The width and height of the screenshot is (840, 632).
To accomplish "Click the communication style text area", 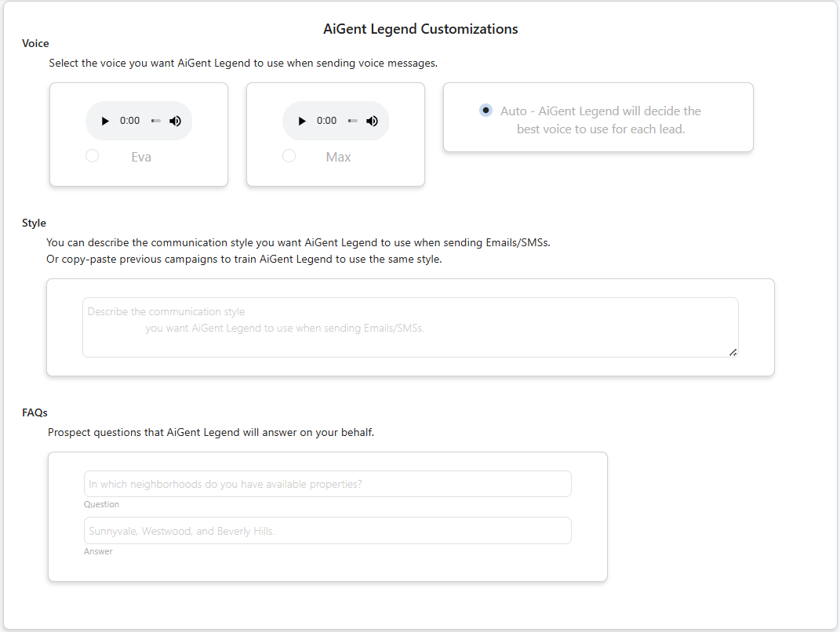I will pos(410,327).
